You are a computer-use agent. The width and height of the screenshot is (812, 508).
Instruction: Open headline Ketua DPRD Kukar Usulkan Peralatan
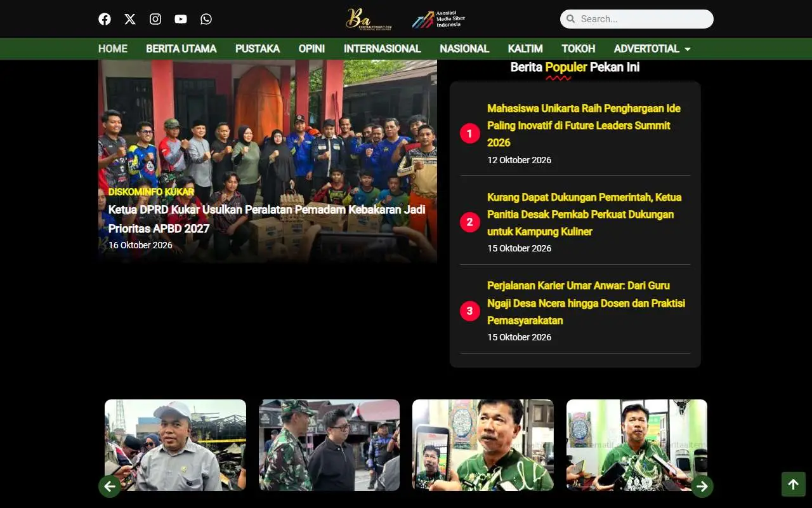267,219
